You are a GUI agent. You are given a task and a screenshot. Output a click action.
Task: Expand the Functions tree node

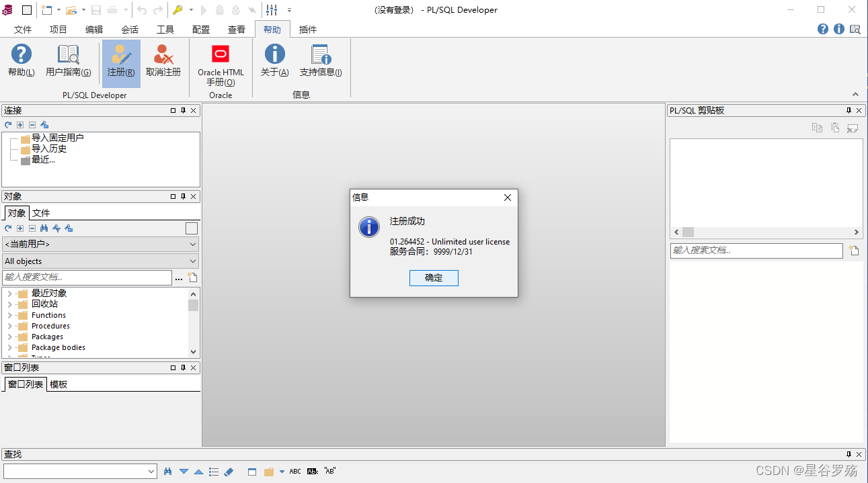(x=9, y=315)
